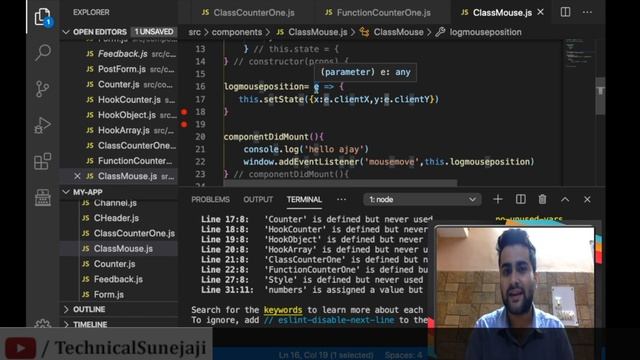Open the Run and Debug view icon

tap(42, 125)
